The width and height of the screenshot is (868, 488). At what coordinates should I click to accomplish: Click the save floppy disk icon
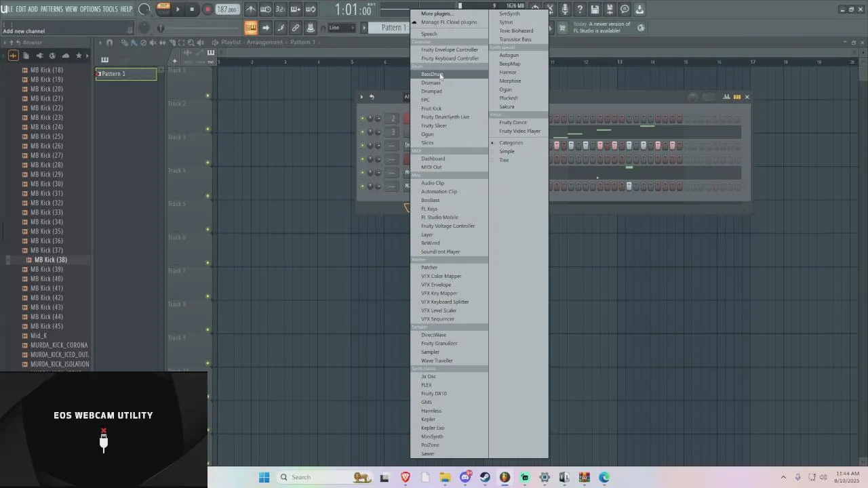click(x=595, y=9)
